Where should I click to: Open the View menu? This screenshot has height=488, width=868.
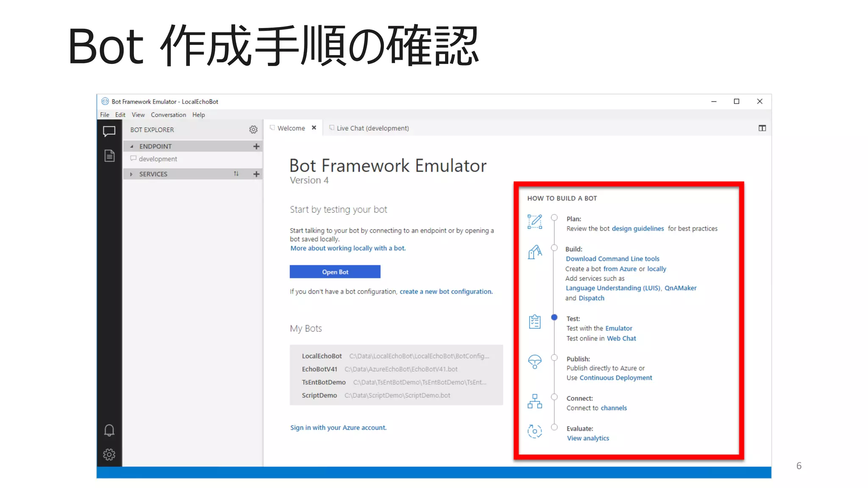(138, 115)
